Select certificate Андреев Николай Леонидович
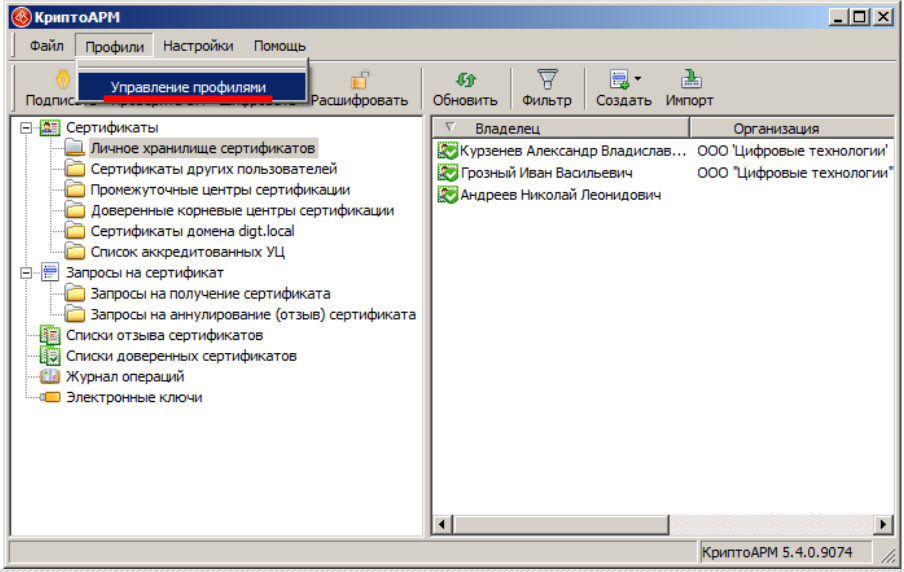 560,195
